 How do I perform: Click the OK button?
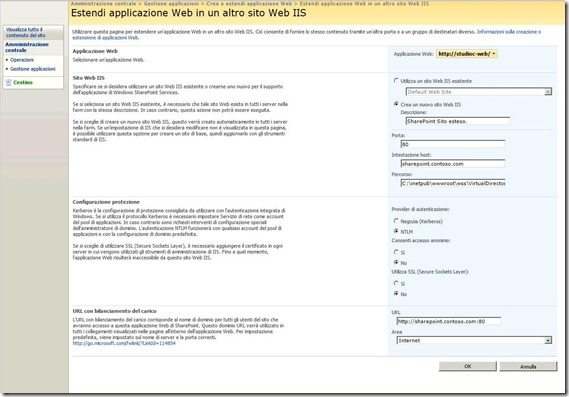coord(467,366)
